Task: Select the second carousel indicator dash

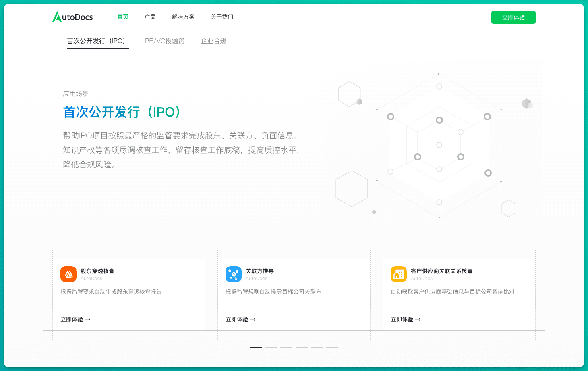Action: click(x=271, y=347)
